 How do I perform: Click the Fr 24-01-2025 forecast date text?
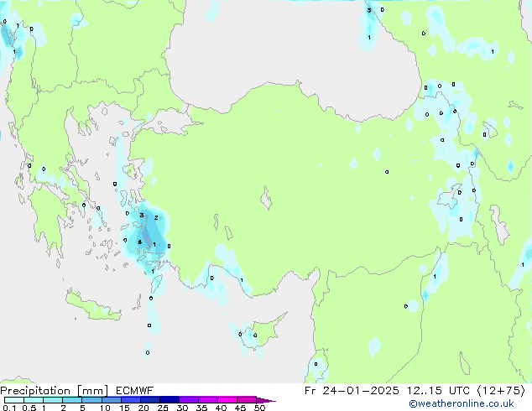tap(352, 391)
